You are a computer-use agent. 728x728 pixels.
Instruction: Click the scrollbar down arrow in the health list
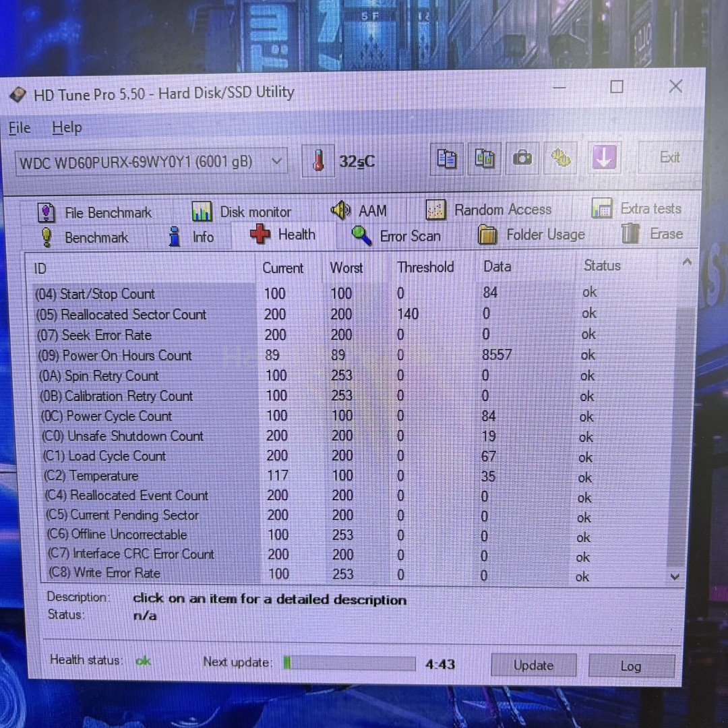click(675, 576)
